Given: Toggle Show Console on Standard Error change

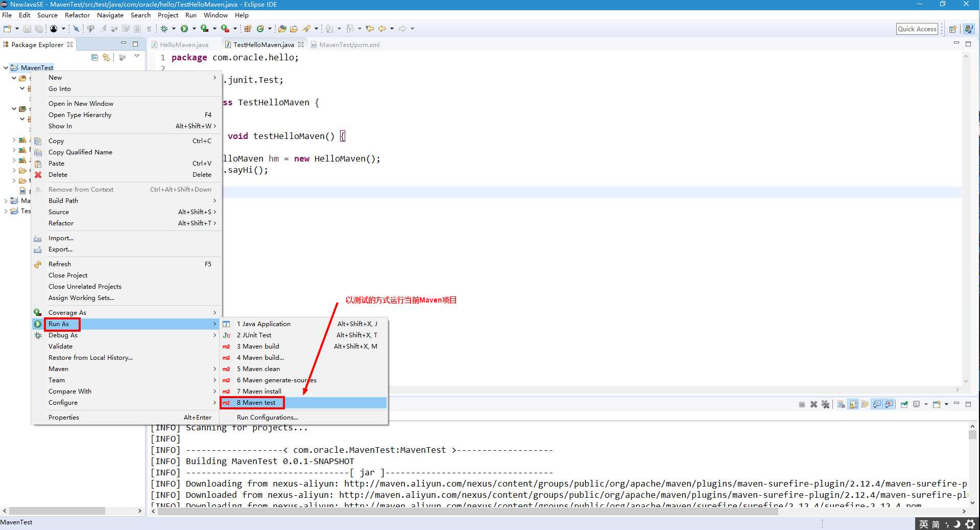Looking at the screenshot, I should point(889,404).
